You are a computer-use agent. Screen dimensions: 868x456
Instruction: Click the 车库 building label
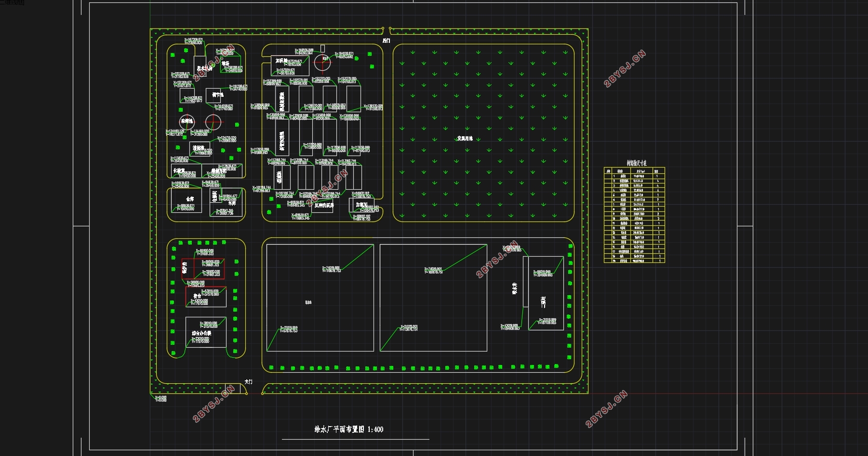tap(232, 203)
